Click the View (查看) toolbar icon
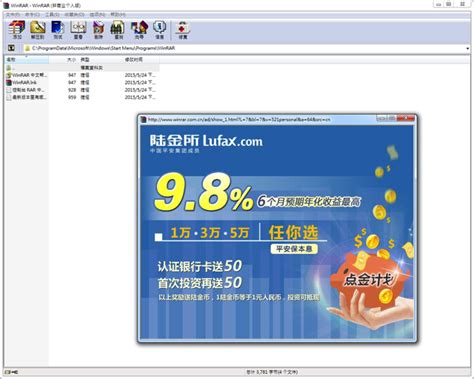This screenshot has width=474, height=379. pos(78,30)
